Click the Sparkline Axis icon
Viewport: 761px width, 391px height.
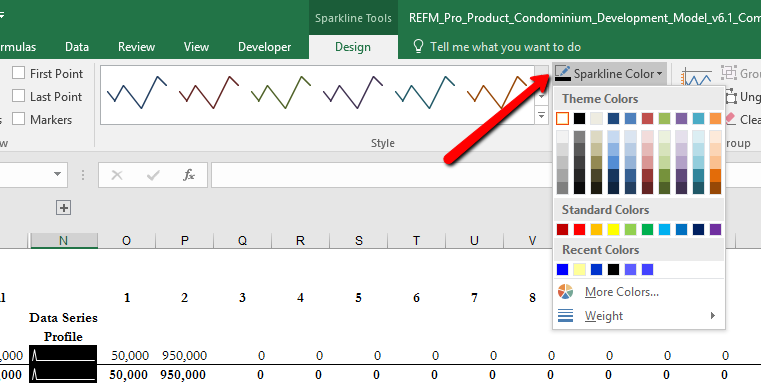click(696, 78)
